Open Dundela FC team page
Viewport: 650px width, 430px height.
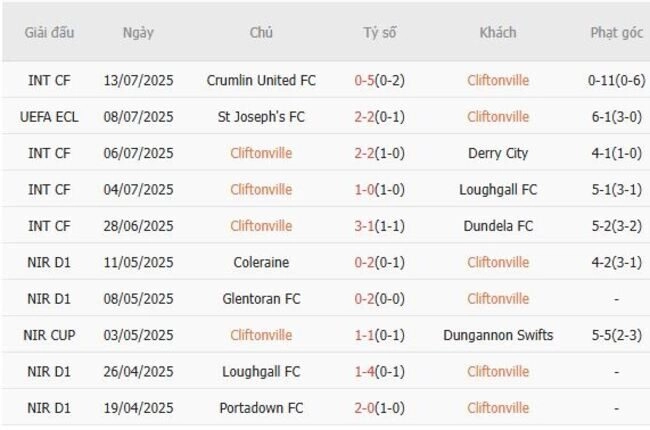point(498,226)
